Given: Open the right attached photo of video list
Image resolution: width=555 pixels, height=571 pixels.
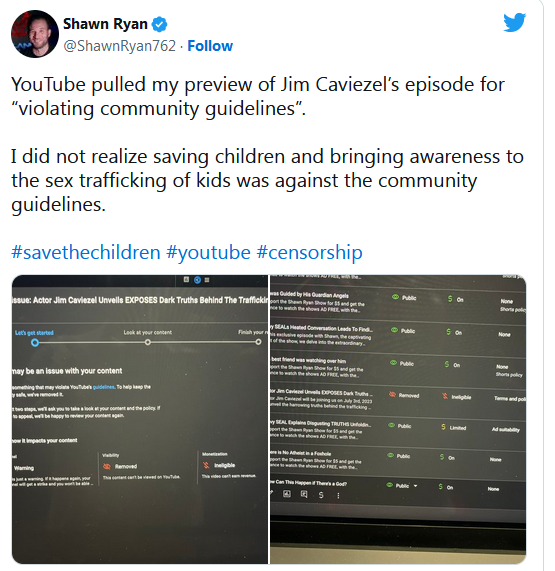Looking at the screenshot, I should (398, 419).
